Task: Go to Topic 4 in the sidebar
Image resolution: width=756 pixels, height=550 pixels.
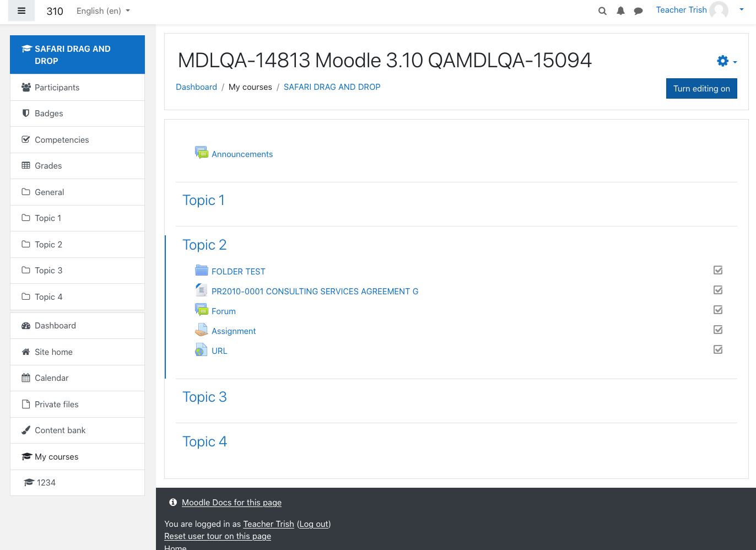Action: coord(77,297)
